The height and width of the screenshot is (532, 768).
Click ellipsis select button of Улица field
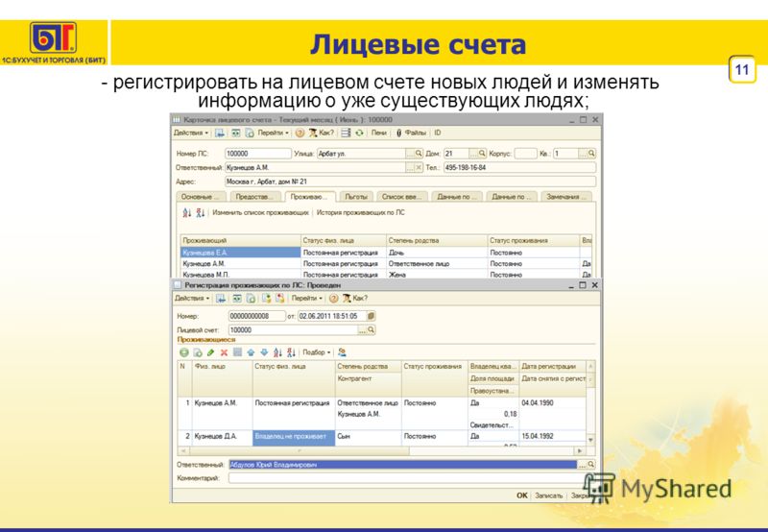pyautogui.click(x=410, y=154)
